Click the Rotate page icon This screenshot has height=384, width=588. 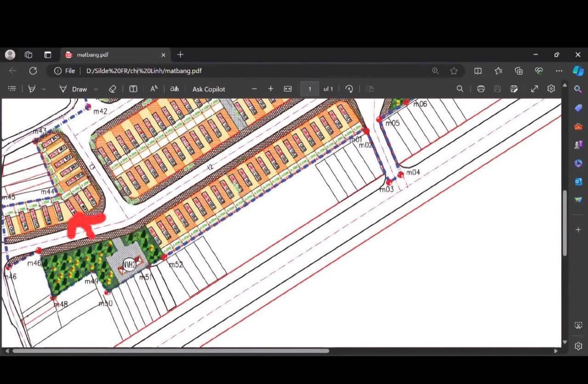pyautogui.click(x=349, y=89)
